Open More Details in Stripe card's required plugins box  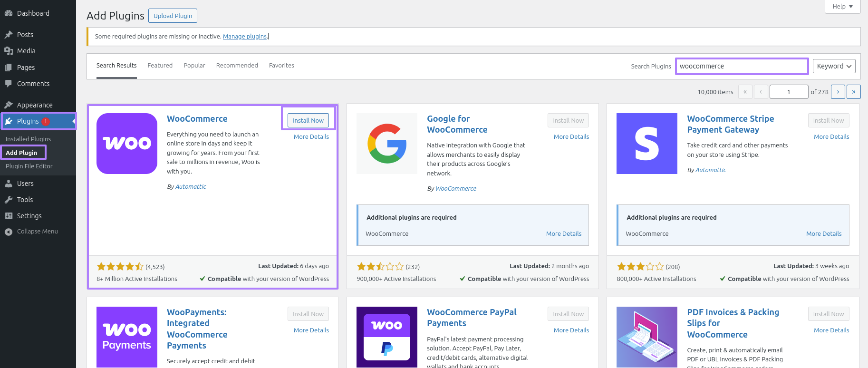[824, 234]
